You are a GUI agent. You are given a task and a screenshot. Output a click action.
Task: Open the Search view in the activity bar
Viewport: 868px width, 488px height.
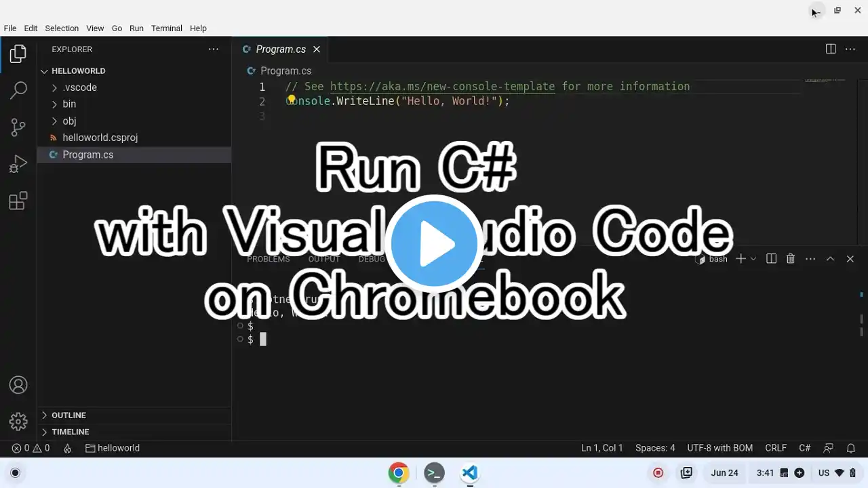[x=18, y=90]
